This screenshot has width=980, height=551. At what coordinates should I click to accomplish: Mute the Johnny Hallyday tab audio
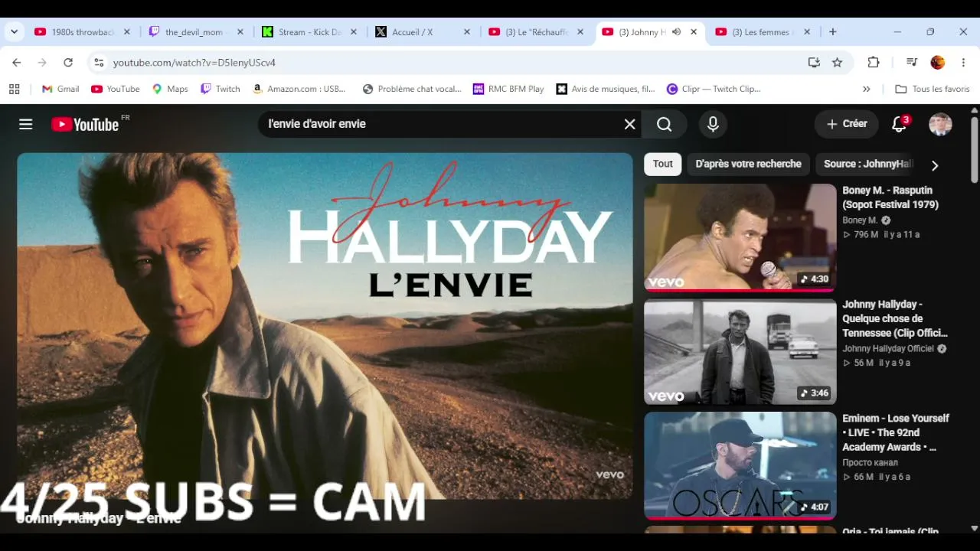[676, 32]
